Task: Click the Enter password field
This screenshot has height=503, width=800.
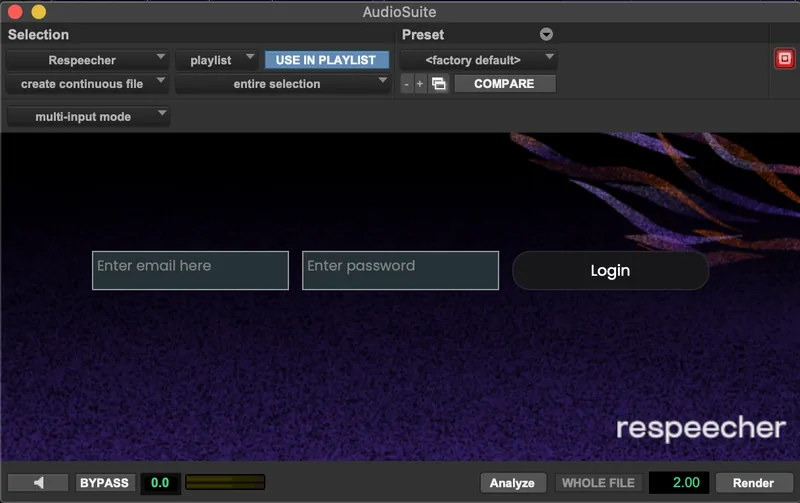Action: point(401,270)
